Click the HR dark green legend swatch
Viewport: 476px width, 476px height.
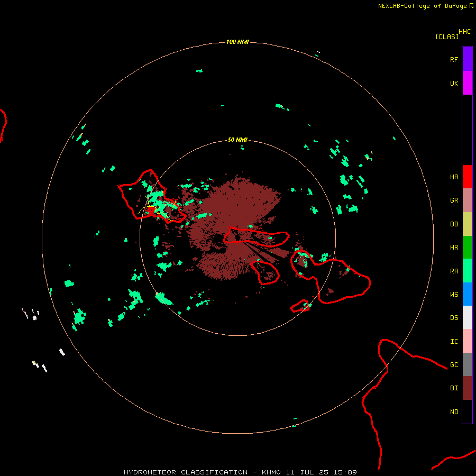(467, 248)
